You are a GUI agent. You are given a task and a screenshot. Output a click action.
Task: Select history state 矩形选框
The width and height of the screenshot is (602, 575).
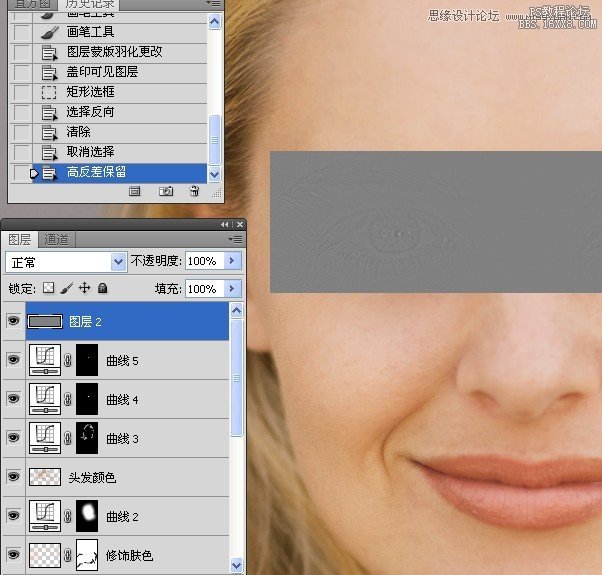(x=120, y=92)
